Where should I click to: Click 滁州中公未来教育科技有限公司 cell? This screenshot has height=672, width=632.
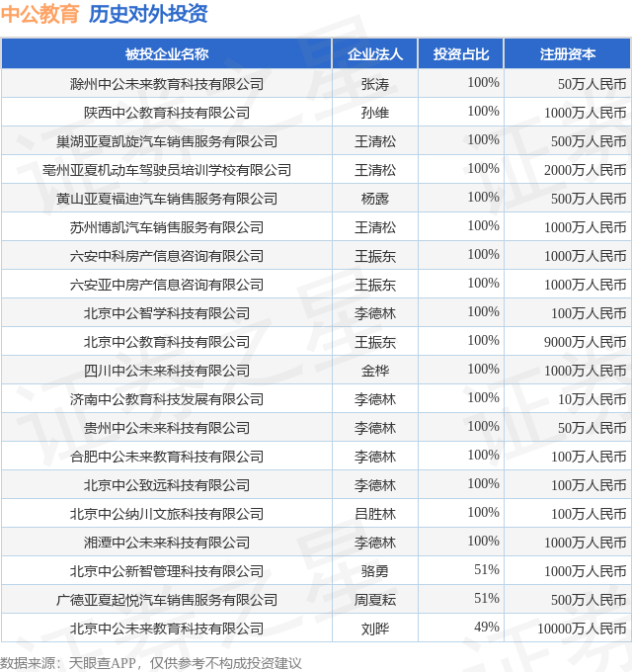(x=167, y=84)
